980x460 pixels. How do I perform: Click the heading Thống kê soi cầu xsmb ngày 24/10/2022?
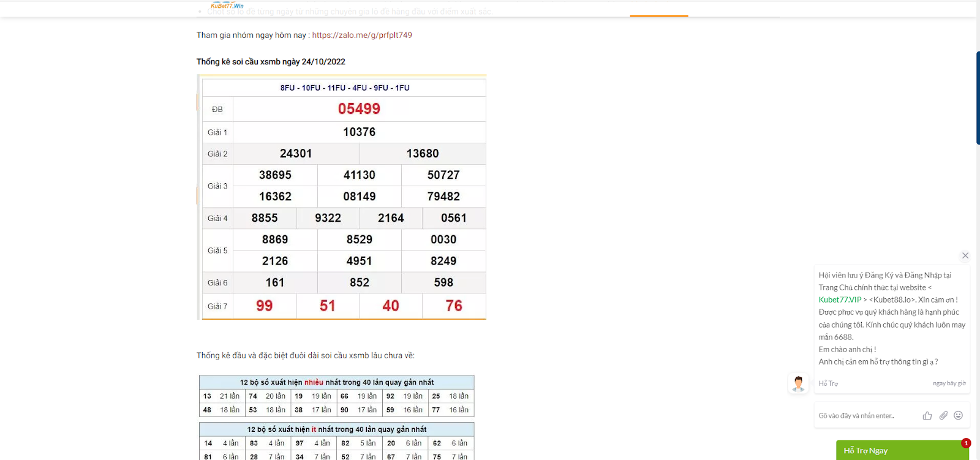click(x=271, y=62)
